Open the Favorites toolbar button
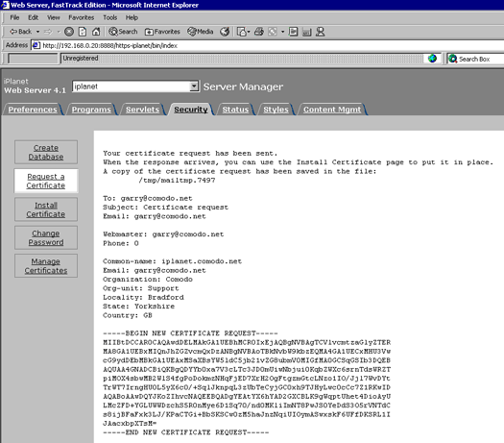The image size is (504, 443). [x=162, y=32]
